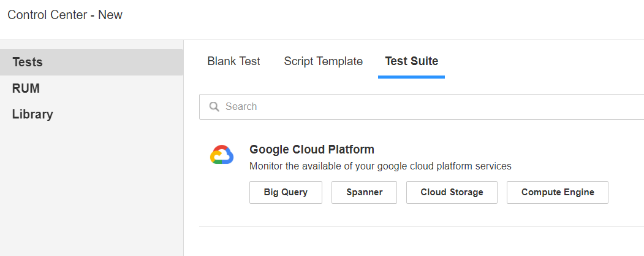This screenshot has height=256, width=644.
Task: Click the magnifying glass search icon
Action: pyautogui.click(x=214, y=107)
